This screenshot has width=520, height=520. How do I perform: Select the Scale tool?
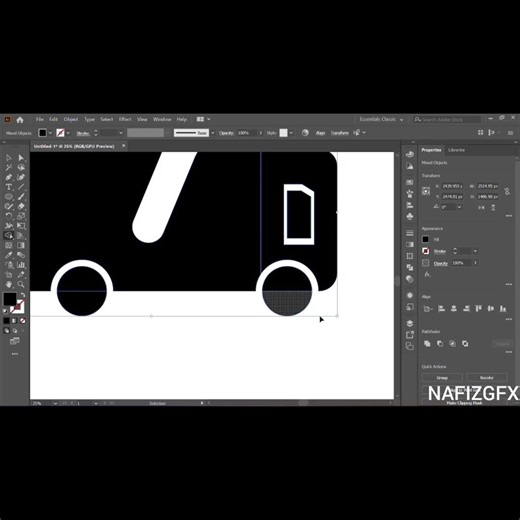(21, 216)
